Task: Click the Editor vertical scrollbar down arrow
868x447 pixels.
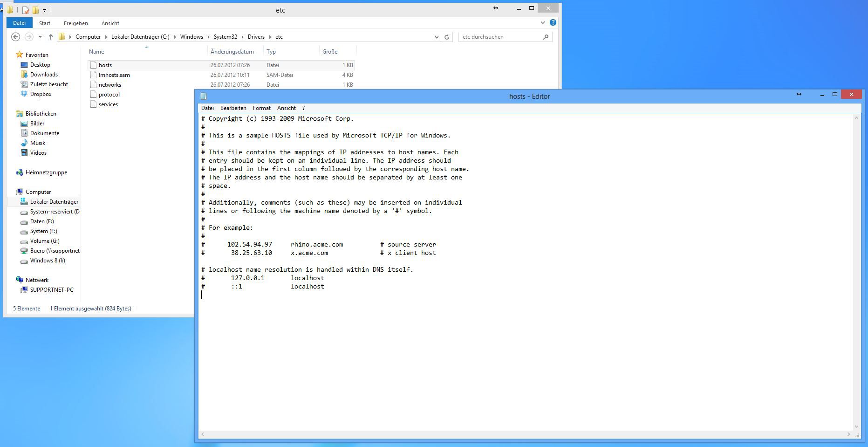Action: [856, 426]
